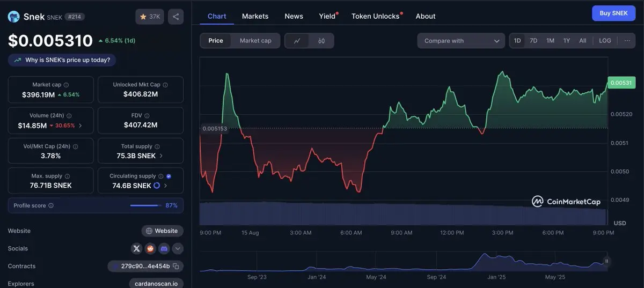Click info icon next to Volume (24h)
The image size is (644, 288).
click(x=69, y=115)
